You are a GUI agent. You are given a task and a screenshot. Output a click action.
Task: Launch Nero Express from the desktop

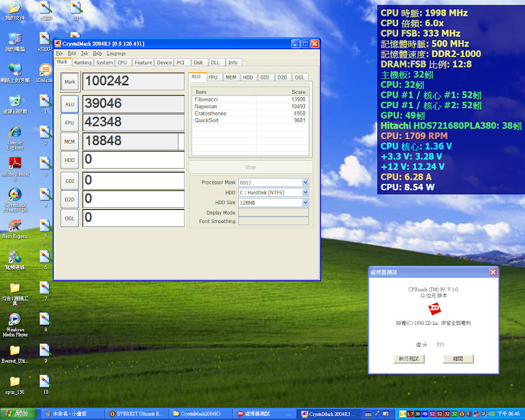(x=14, y=226)
